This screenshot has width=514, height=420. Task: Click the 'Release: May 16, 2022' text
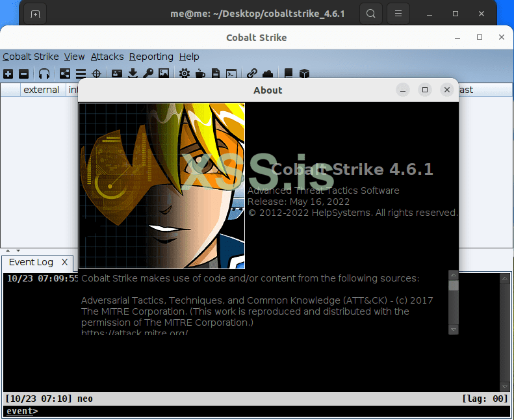click(x=298, y=202)
